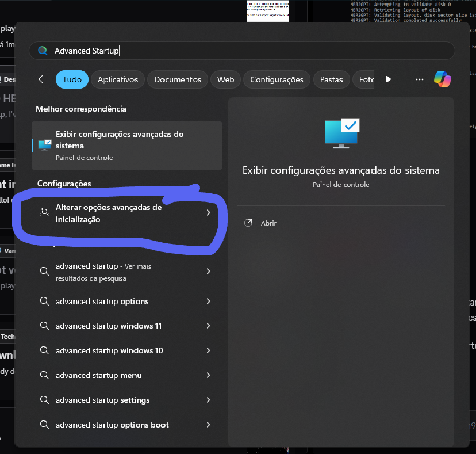Click search icon beside advanced startup Ver mais
This screenshot has height=454, width=476.
[44, 271]
